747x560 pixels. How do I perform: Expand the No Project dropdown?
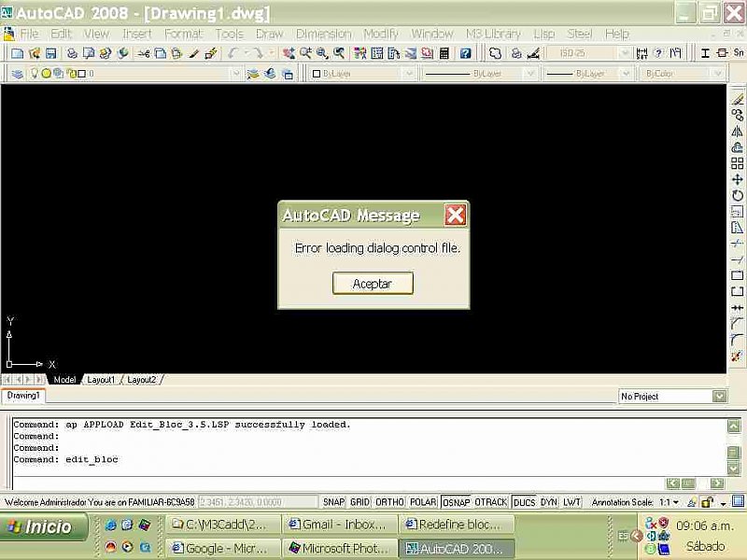[x=720, y=396]
